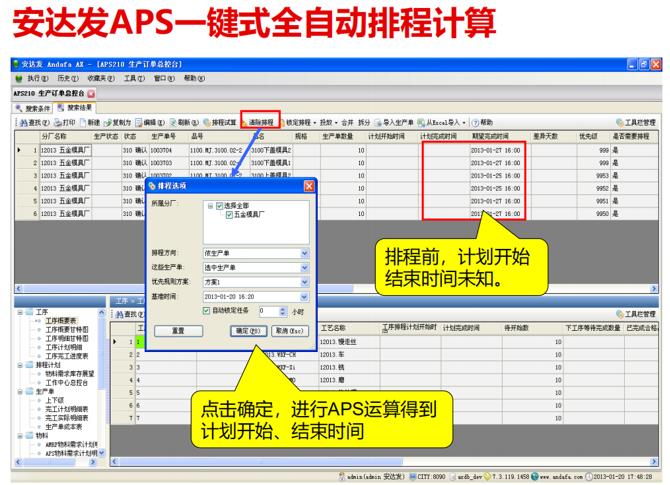Run 排程试算 trial scheduling
Image resolution: width=670 pixels, height=485 pixels.
(220, 123)
